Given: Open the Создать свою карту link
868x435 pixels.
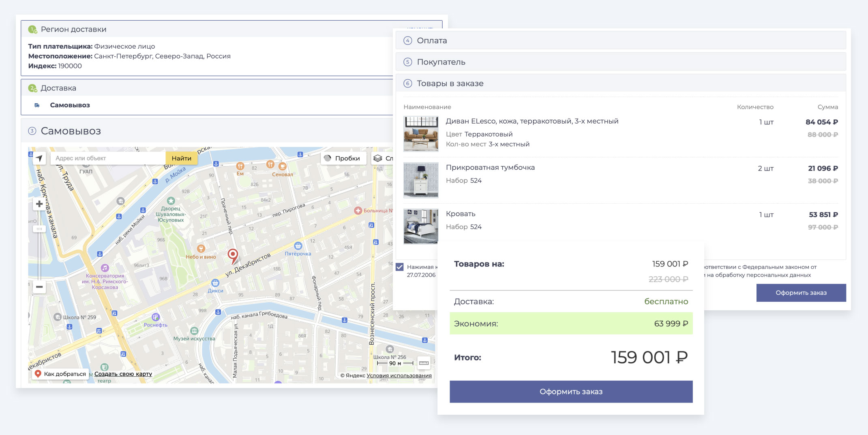Looking at the screenshot, I should point(123,374).
